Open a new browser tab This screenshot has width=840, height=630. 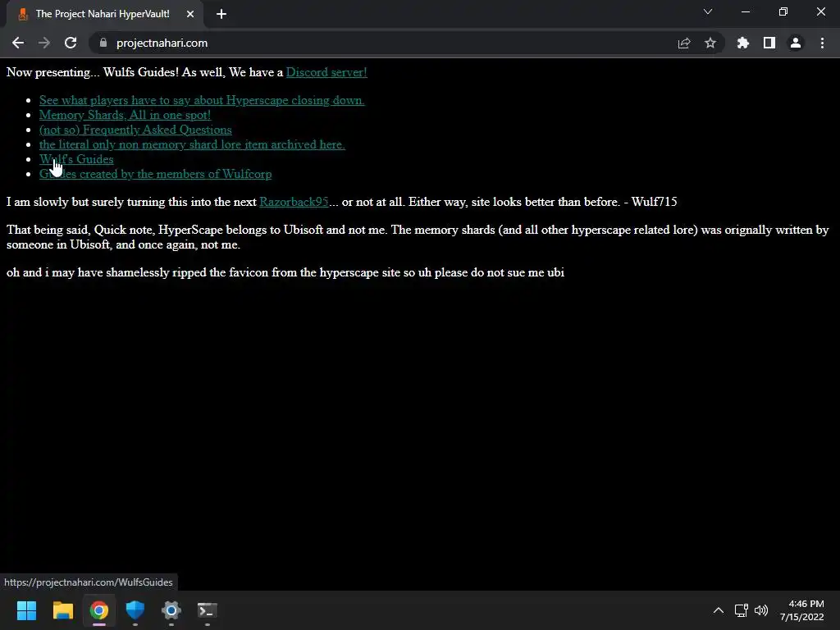coord(221,14)
